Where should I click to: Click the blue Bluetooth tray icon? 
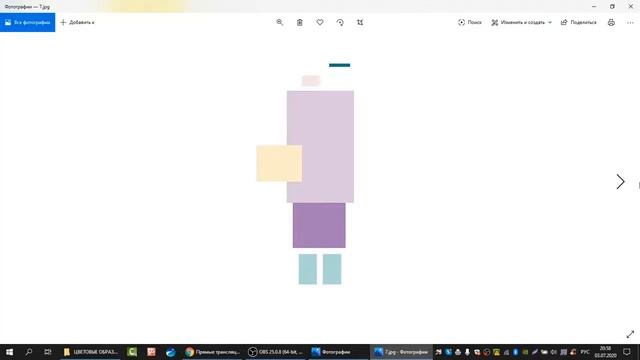pos(515,352)
